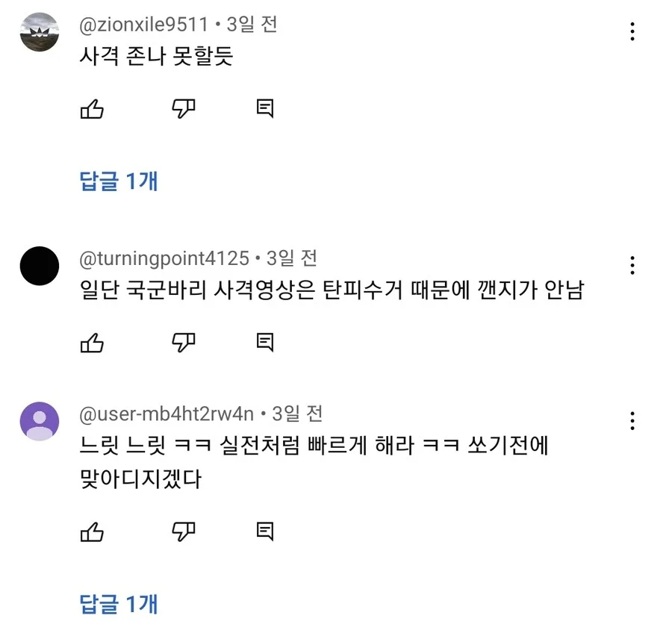Expand the 답글 1개 replies under @zionxile9511
672x642 pixels.
(119, 181)
